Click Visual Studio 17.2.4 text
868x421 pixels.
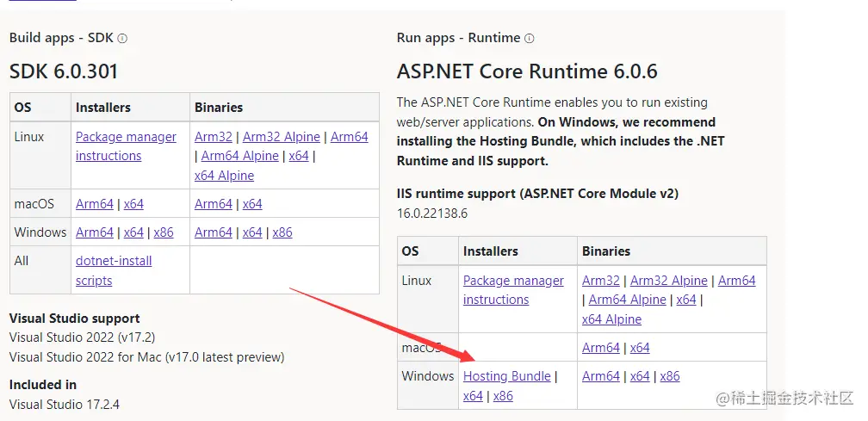(x=65, y=405)
